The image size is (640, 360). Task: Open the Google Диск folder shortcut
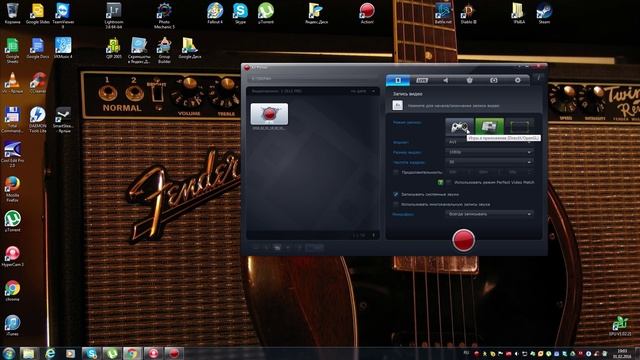click(189, 48)
